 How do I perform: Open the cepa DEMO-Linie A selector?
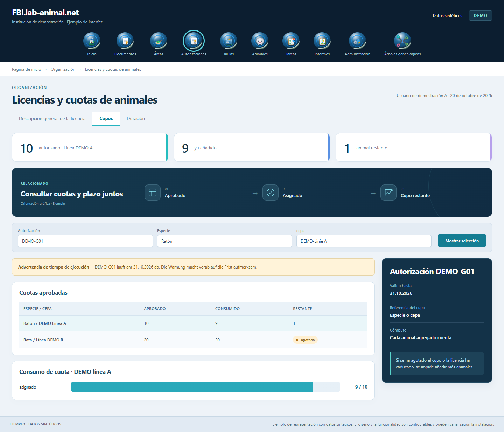coord(364,241)
